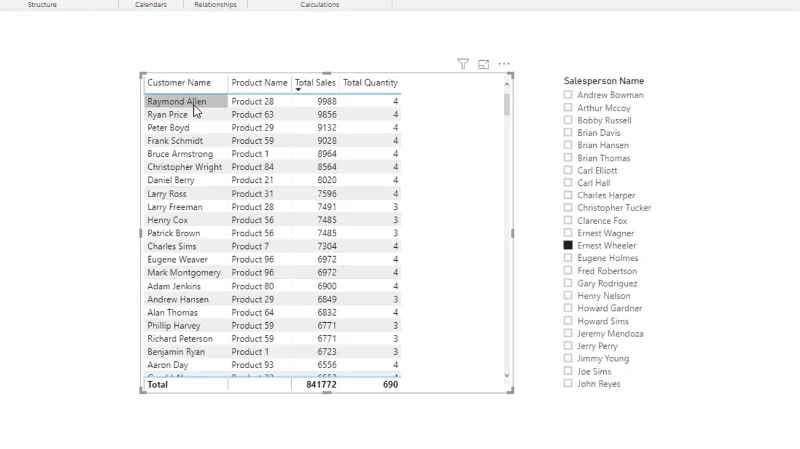Viewport: 800px width, 449px height.
Task: Click the Customer Name column header
Action: pos(179,83)
